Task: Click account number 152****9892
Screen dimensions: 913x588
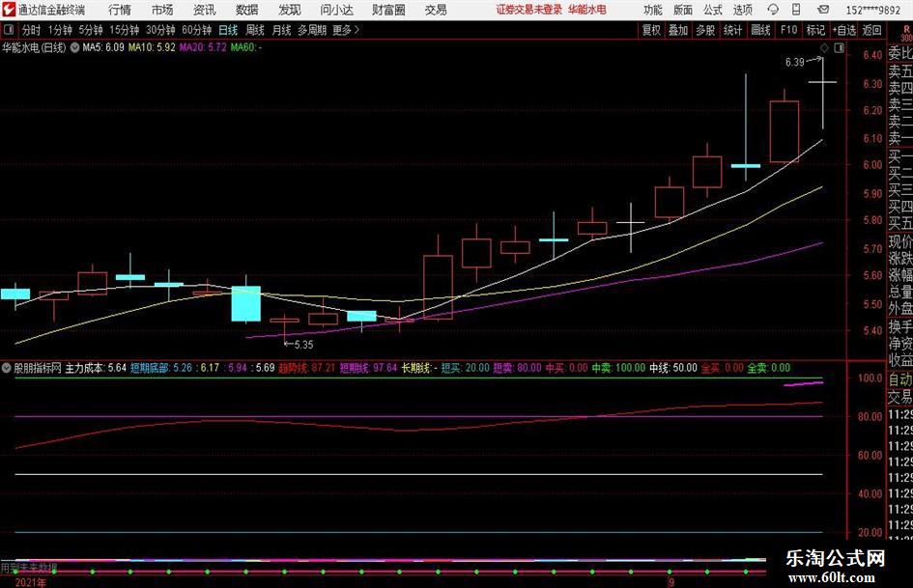Action: point(872,10)
